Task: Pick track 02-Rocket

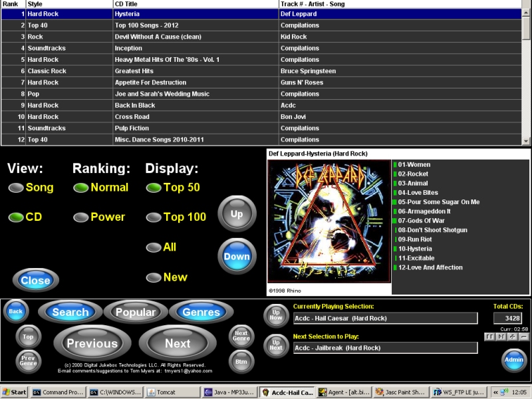Action: click(x=413, y=174)
